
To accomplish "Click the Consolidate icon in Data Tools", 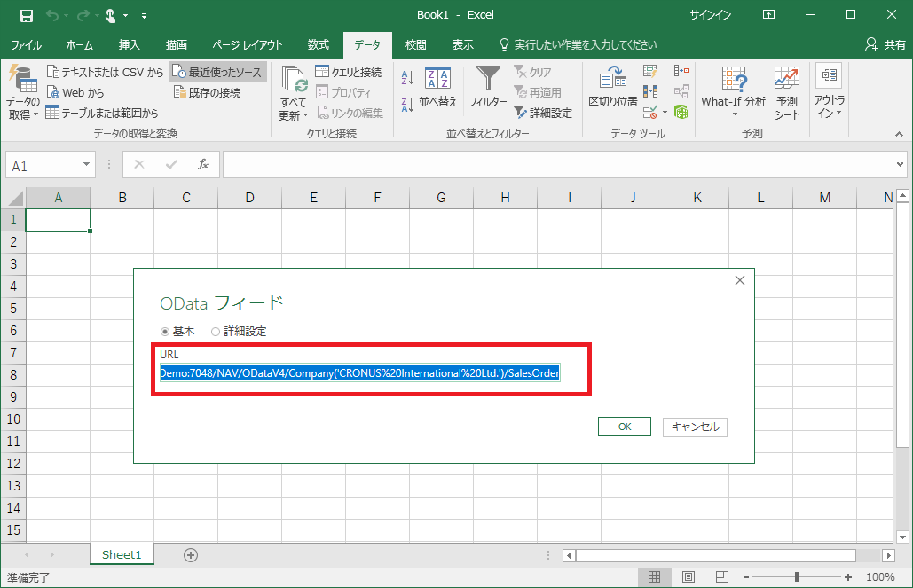I will click(681, 71).
